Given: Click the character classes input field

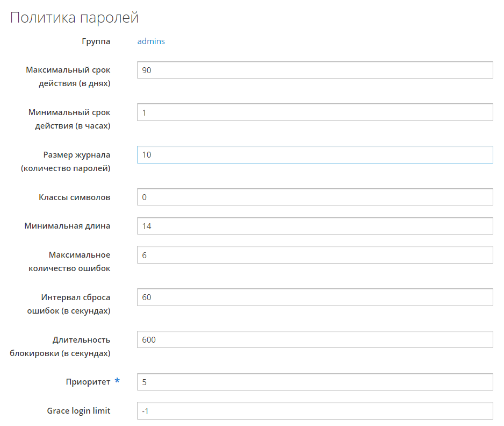Looking at the screenshot, I should tap(315, 197).
